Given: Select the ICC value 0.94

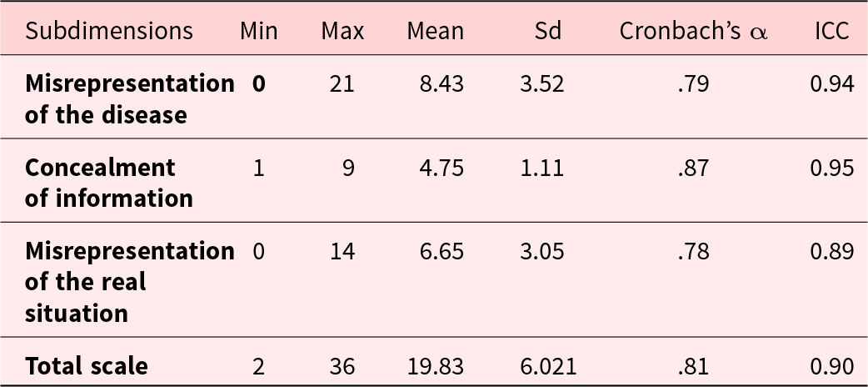Looking at the screenshot, I should (831, 83).
